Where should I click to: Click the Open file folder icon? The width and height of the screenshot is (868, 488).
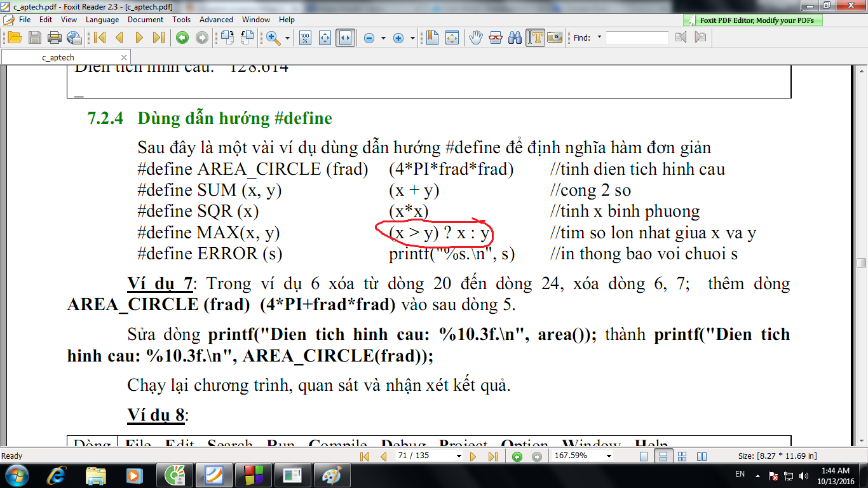coord(14,37)
